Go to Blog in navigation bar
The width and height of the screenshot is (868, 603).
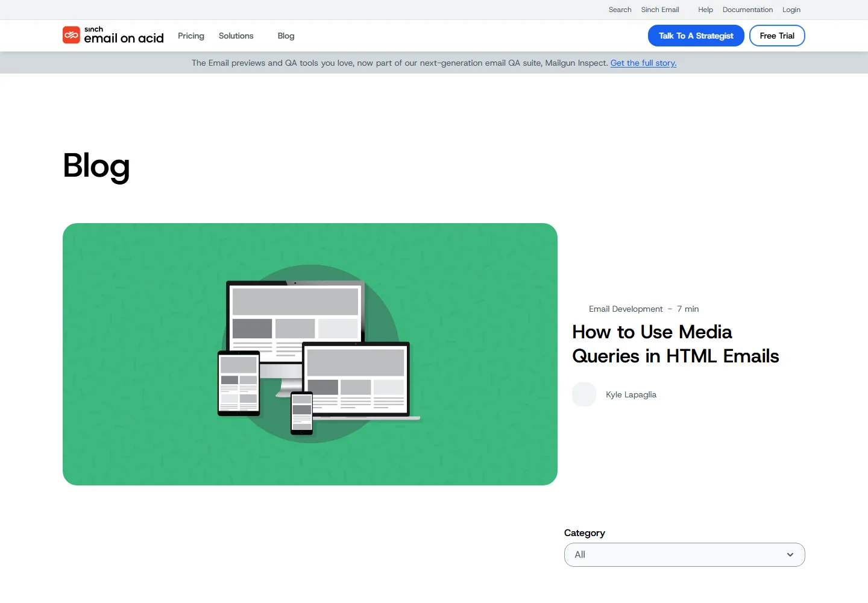click(x=286, y=36)
